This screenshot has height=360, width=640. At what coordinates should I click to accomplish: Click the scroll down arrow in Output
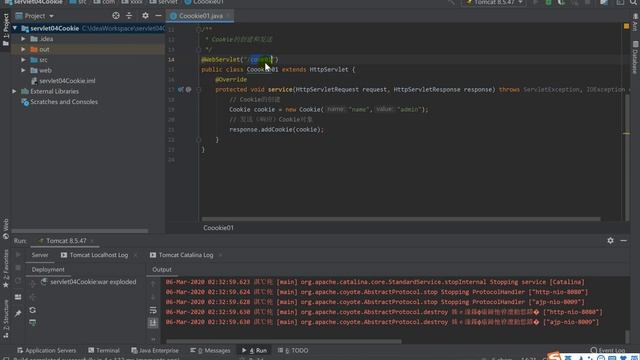coord(153,297)
